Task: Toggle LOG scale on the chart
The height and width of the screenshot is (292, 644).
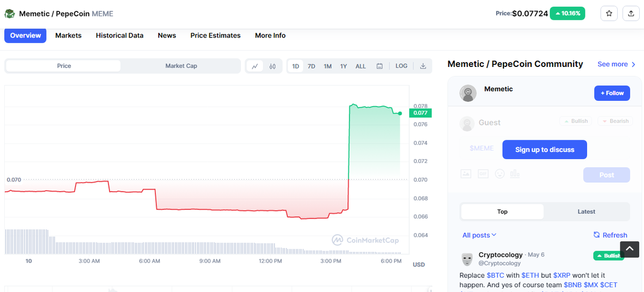Action: tap(401, 66)
